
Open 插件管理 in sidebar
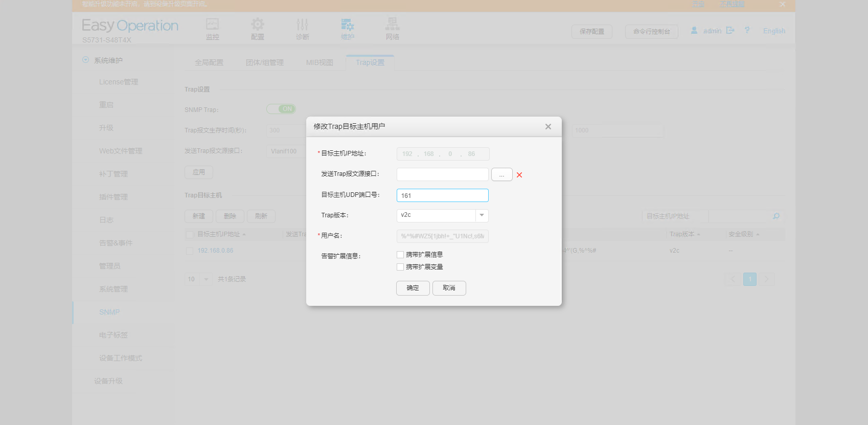click(113, 197)
